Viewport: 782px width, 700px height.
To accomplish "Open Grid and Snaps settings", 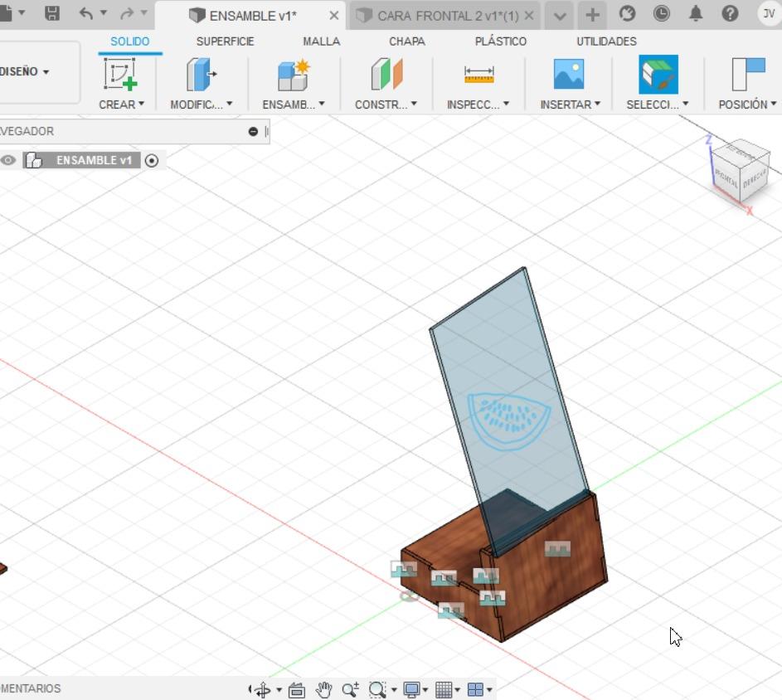I will coord(447,690).
